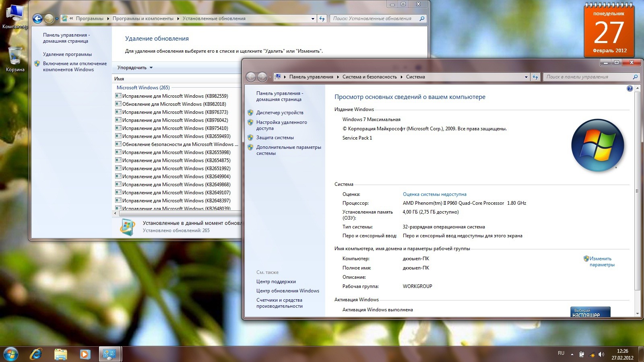This screenshot has height=362, width=644.
Task: Select update KB976373 in the list
Action: pyautogui.click(x=175, y=112)
